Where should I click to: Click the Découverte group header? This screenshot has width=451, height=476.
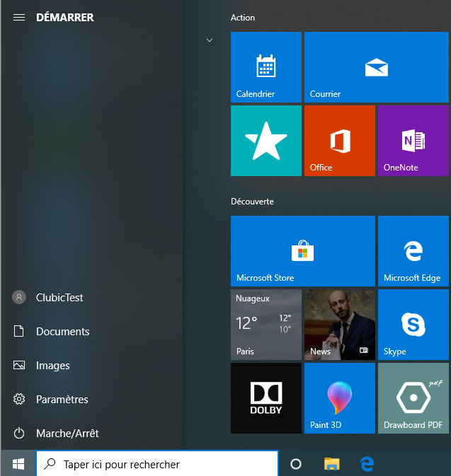(x=252, y=202)
